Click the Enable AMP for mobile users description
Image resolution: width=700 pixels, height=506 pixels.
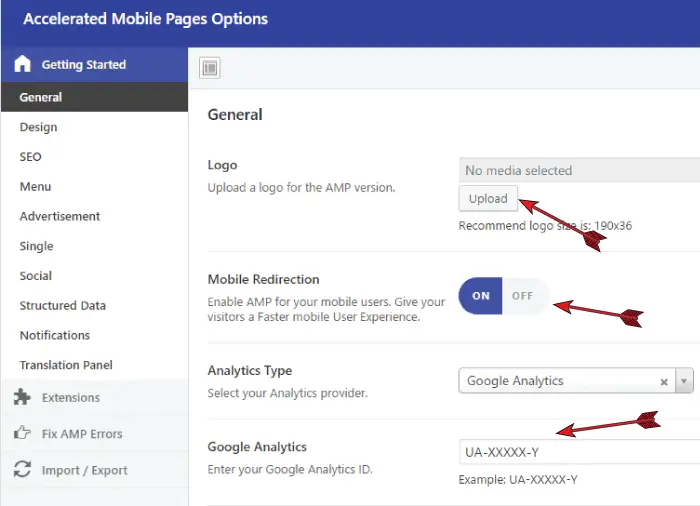coord(326,309)
